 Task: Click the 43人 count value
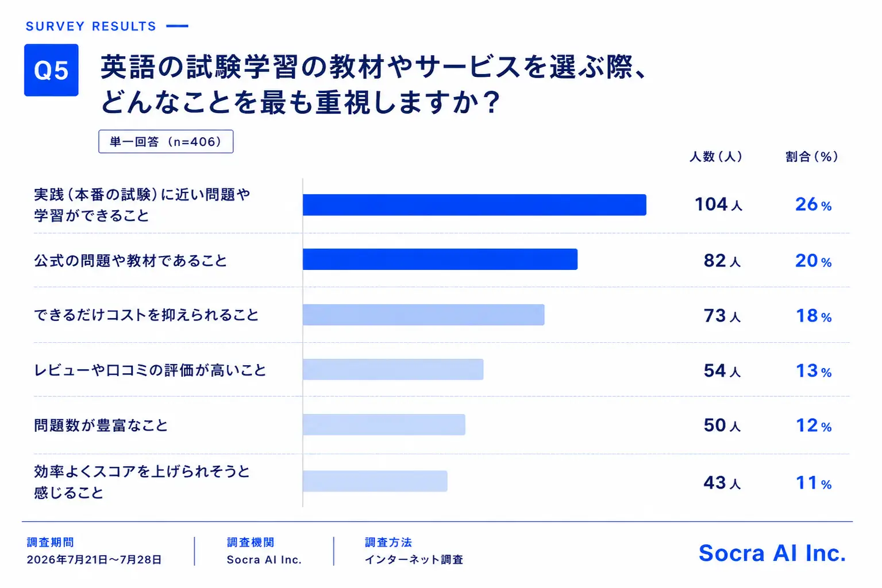[722, 483]
